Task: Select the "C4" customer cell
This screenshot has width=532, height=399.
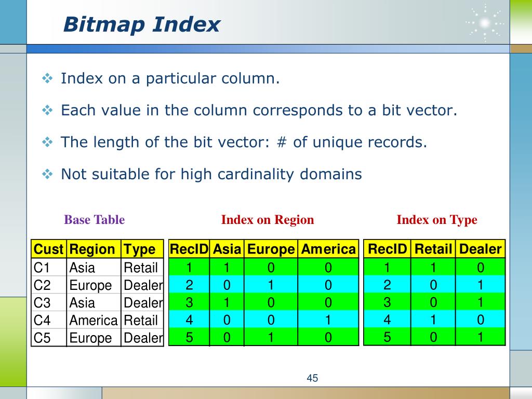Action: click(49, 320)
